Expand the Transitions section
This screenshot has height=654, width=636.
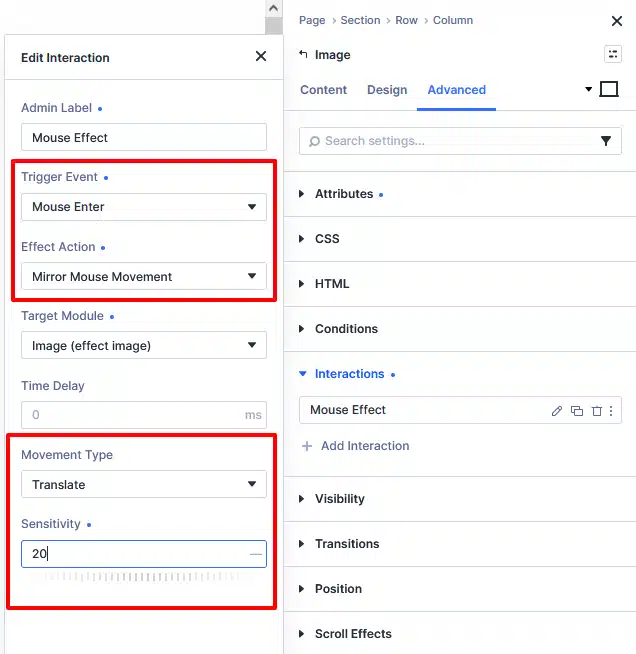[x=460, y=544]
